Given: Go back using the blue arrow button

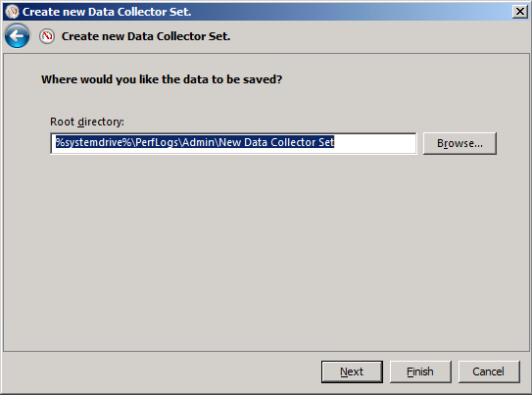Looking at the screenshot, I should pyautogui.click(x=17, y=35).
